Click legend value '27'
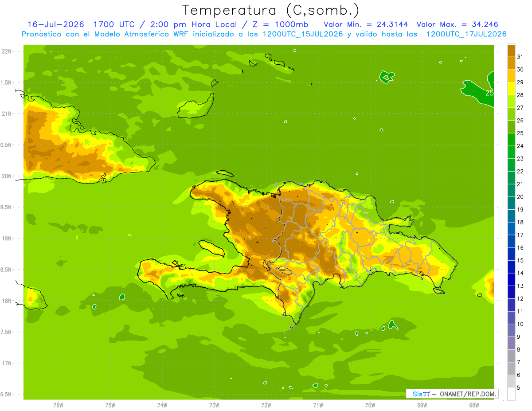 [520, 108]
